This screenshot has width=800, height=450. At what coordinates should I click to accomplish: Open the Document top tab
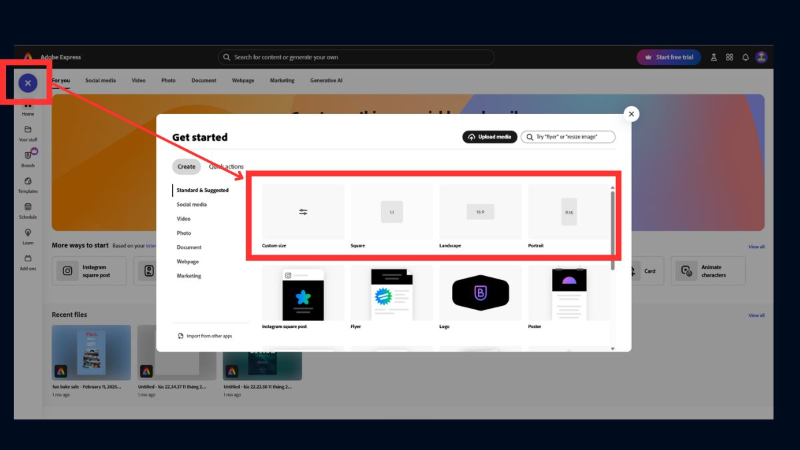click(204, 81)
